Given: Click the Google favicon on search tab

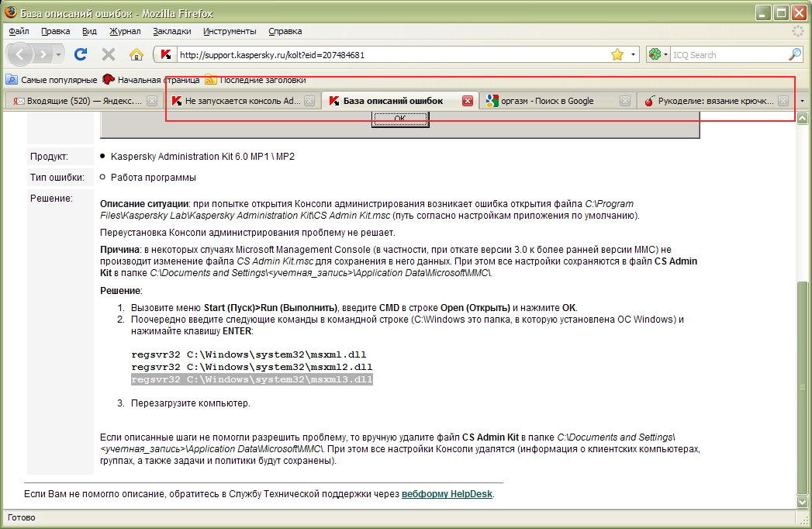Looking at the screenshot, I should pyautogui.click(x=492, y=101).
